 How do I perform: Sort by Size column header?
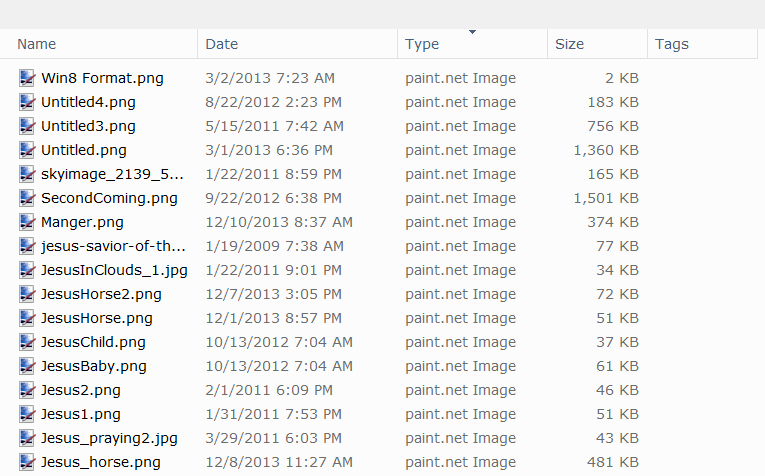coord(569,44)
